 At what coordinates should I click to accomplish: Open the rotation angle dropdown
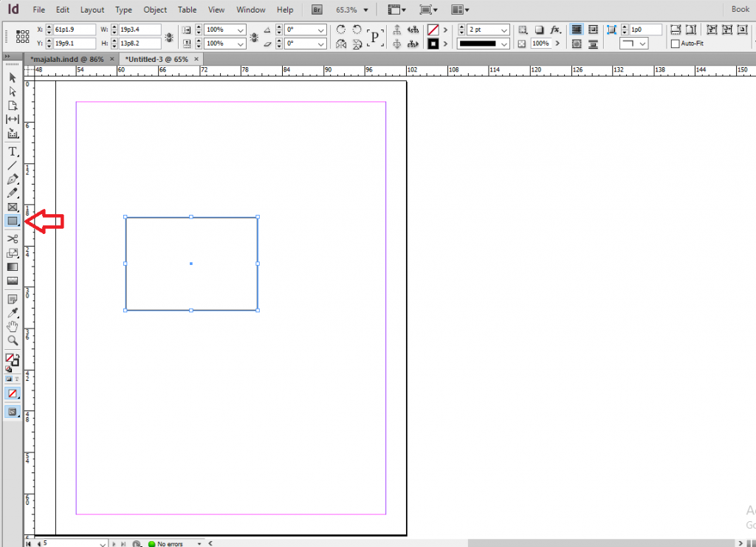(320, 30)
